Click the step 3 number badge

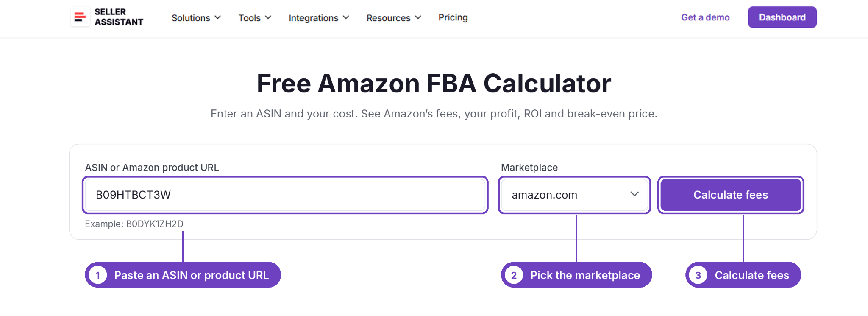tap(698, 275)
